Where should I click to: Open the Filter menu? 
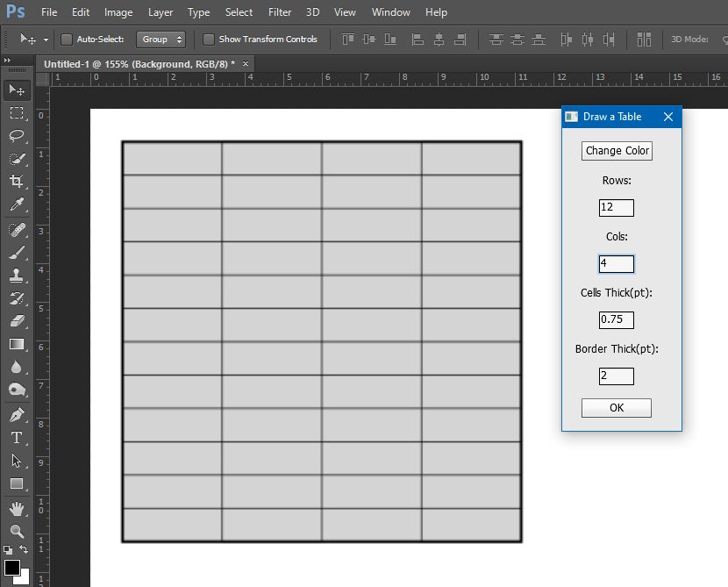(280, 12)
